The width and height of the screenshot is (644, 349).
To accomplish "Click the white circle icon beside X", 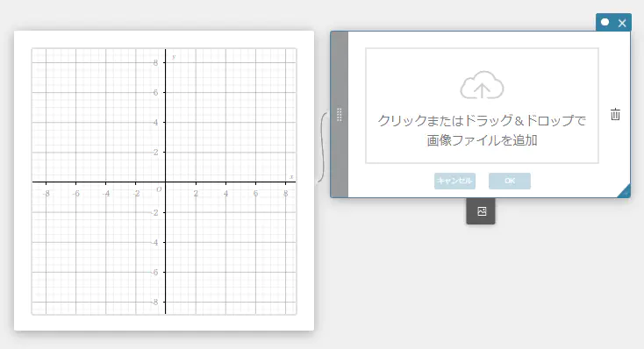I will 605,22.
